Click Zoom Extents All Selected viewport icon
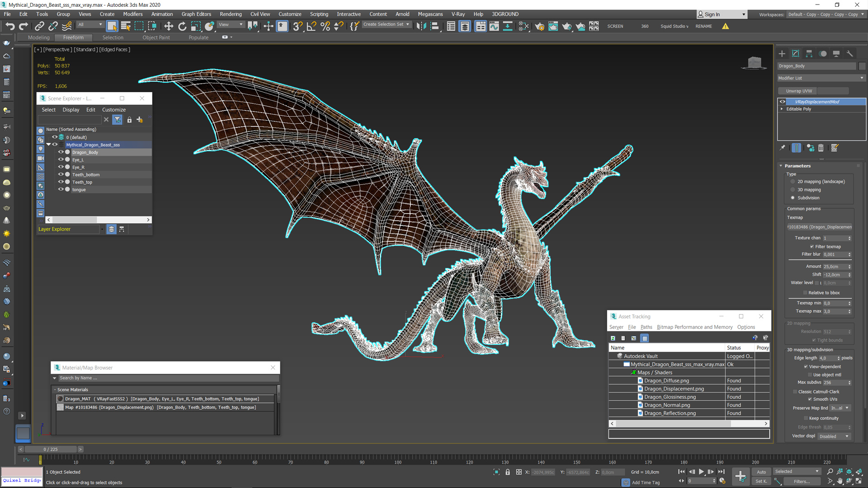The height and width of the screenshot is (488, 868). tap(859, 472)
